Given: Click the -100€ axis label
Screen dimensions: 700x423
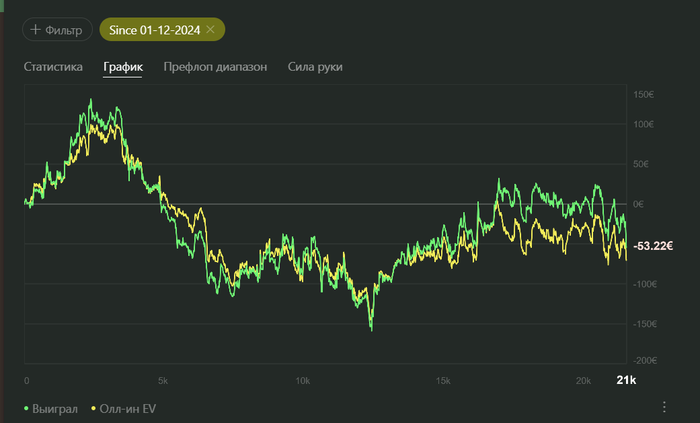Looking at the screenshot, I should 645,284.
